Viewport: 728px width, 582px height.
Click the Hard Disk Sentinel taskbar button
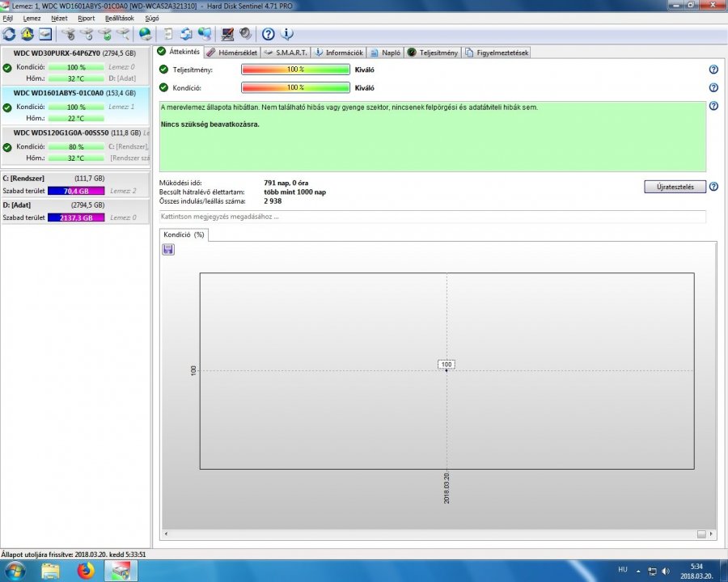121,571
